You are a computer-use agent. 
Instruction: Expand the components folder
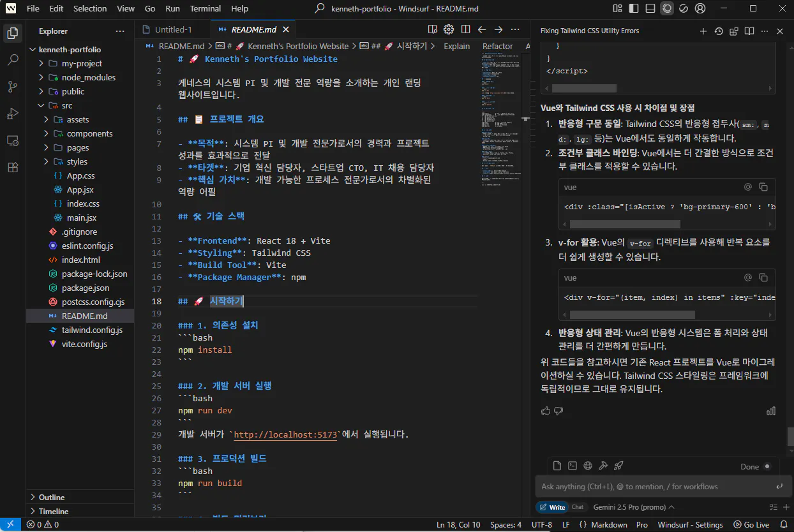pos(80,133)
